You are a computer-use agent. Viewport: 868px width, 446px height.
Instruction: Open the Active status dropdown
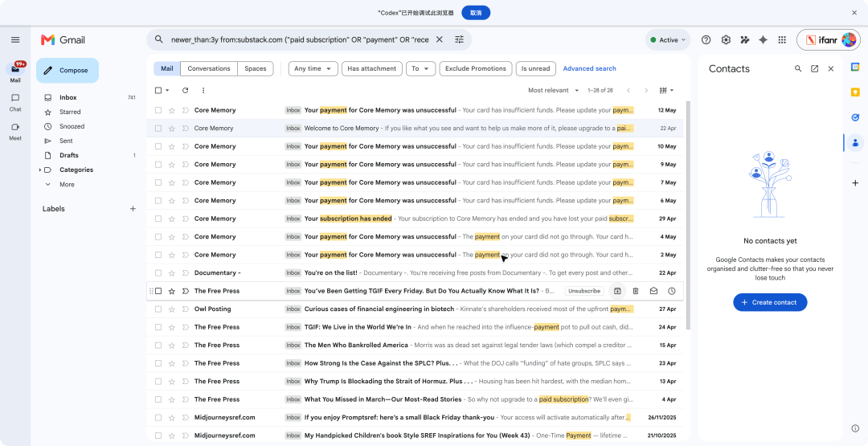[668, 40]
